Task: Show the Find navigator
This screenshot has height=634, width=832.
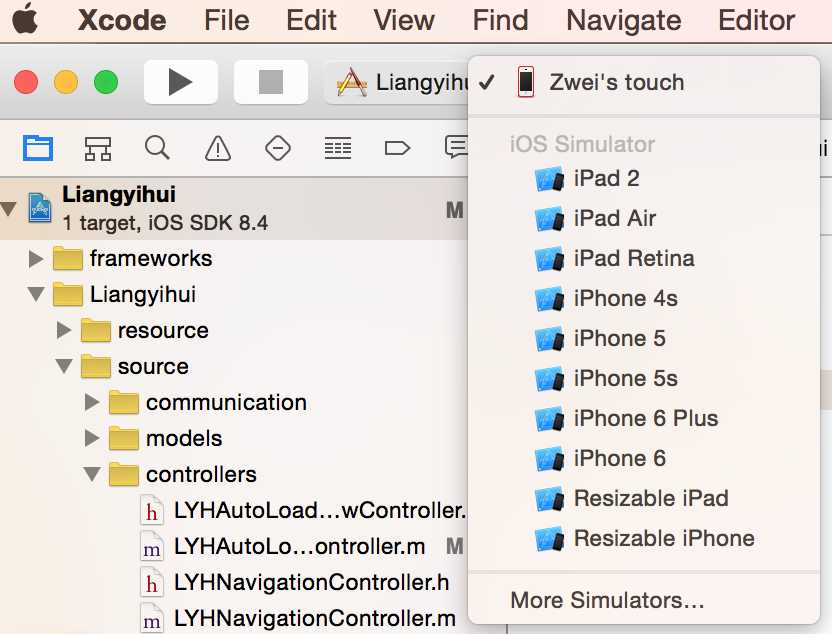Action: point(157,147)
